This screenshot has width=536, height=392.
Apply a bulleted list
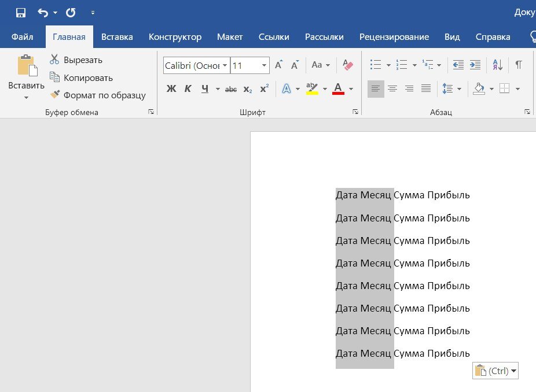click(376, 65)
